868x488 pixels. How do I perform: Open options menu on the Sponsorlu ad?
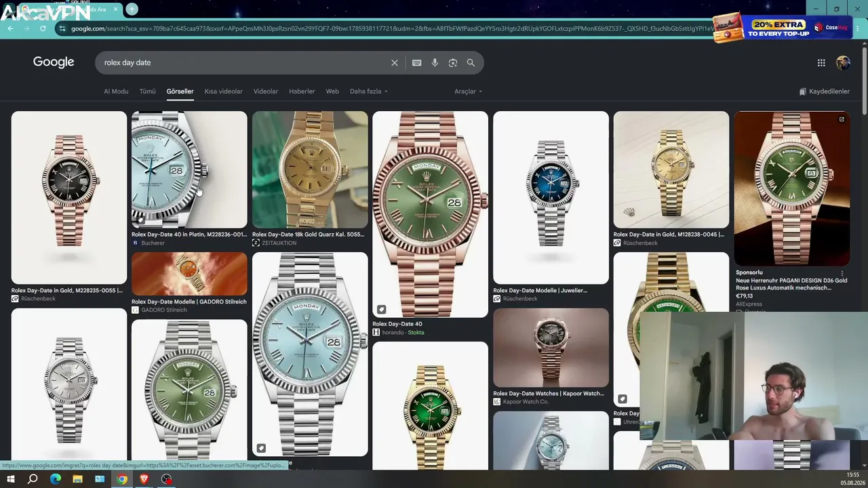coord(842,273)
